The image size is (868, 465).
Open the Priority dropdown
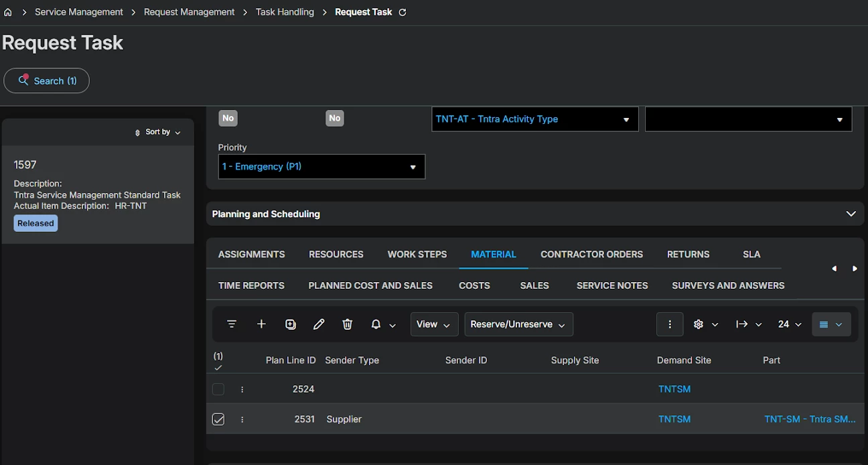pos(321,167)
